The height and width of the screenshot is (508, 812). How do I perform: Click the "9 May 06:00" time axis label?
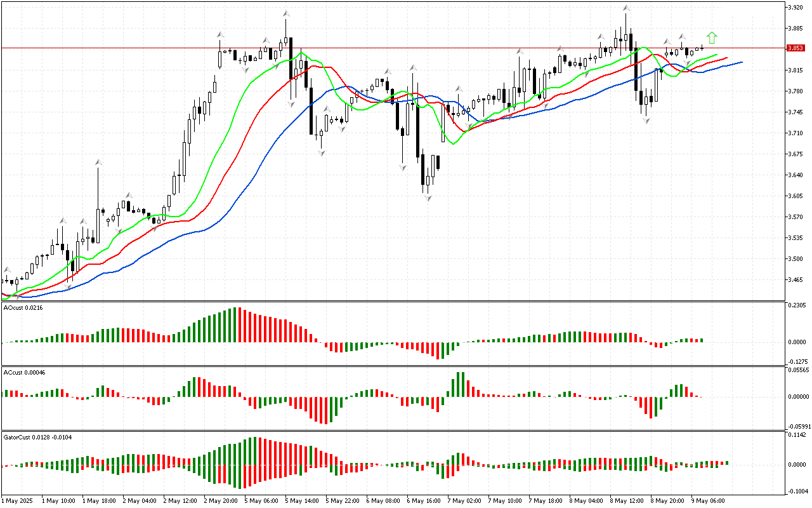click(x=708, y=500)
